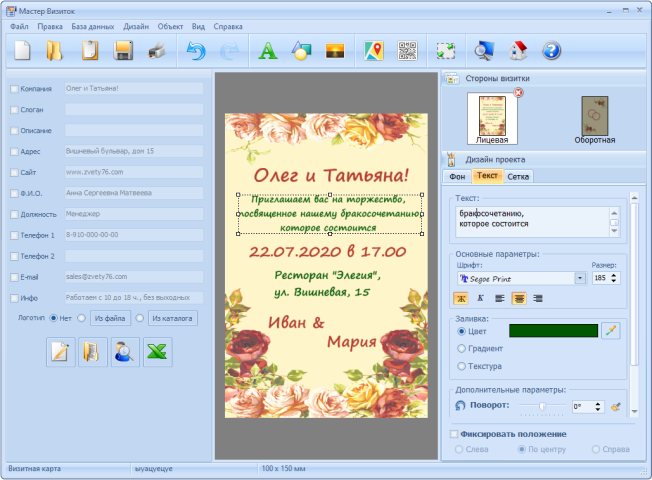
Task: Switch to the Сетка tab
Action: (518, 176)
